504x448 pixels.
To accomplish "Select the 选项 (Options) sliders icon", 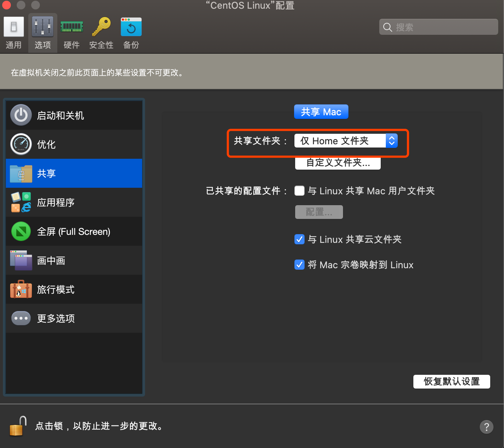I will (x=43, y=27).
